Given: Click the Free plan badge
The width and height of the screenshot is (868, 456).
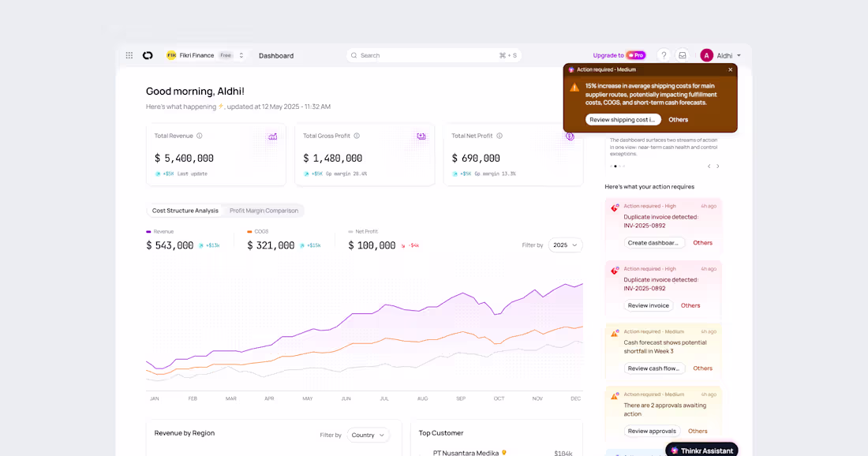Looking at the screenshot, I should [x=226, y=55].
